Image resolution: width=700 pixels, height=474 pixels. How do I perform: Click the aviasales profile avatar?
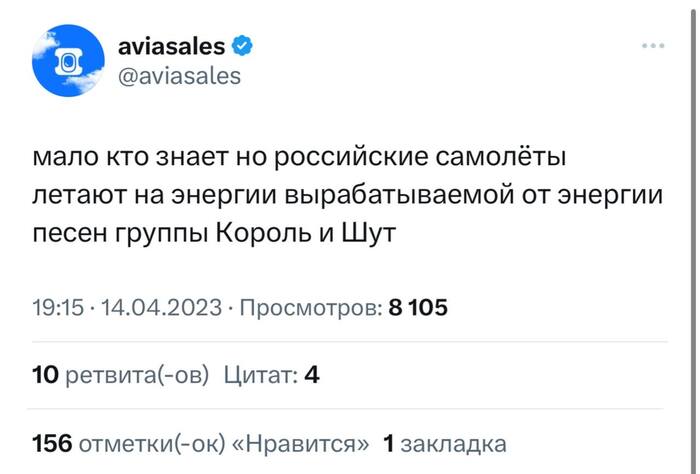click(x=68, y=60)
